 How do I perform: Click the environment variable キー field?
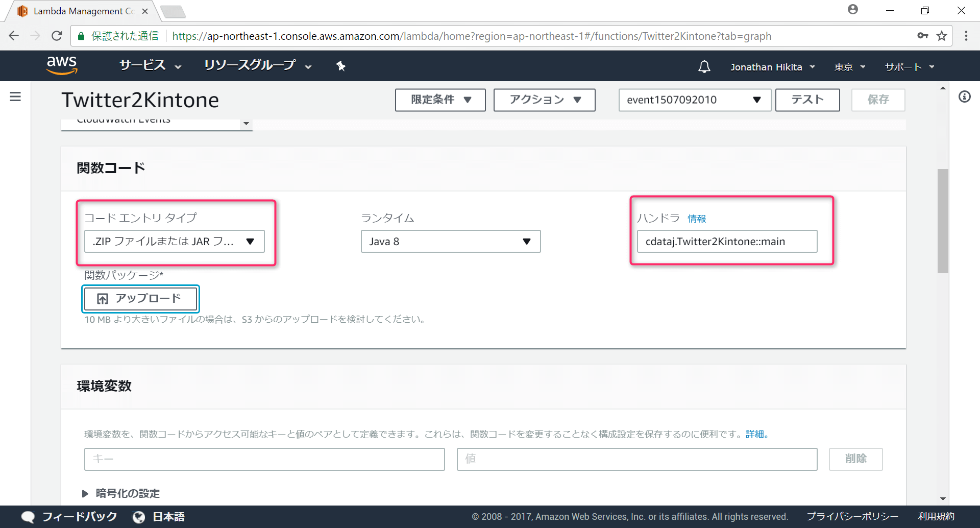click(264, 459)
